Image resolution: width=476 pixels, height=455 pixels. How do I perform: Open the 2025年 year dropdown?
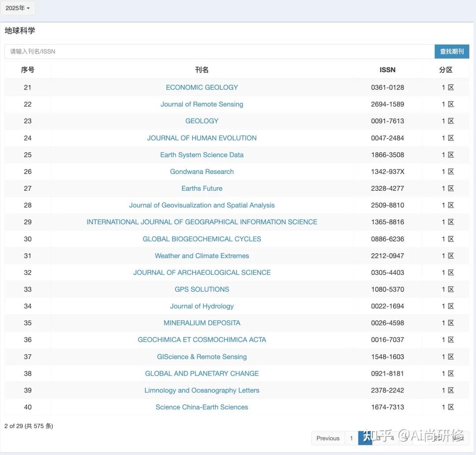18,8
